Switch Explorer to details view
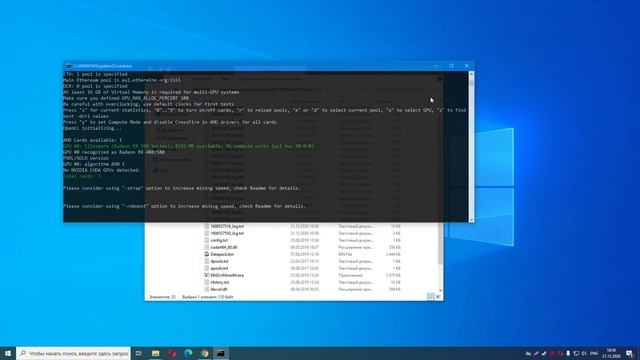640x360 pixels. pyautogui.click(x=431, y=297)
